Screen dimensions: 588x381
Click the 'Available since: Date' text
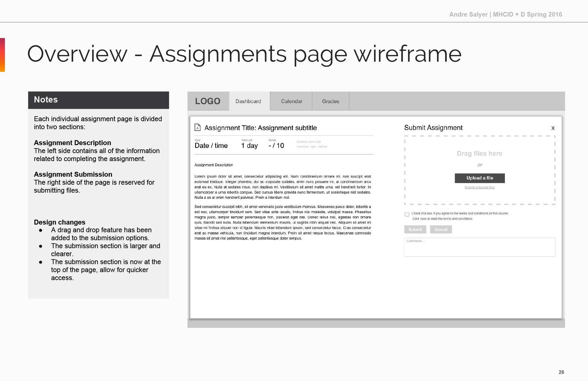point(309,142)
